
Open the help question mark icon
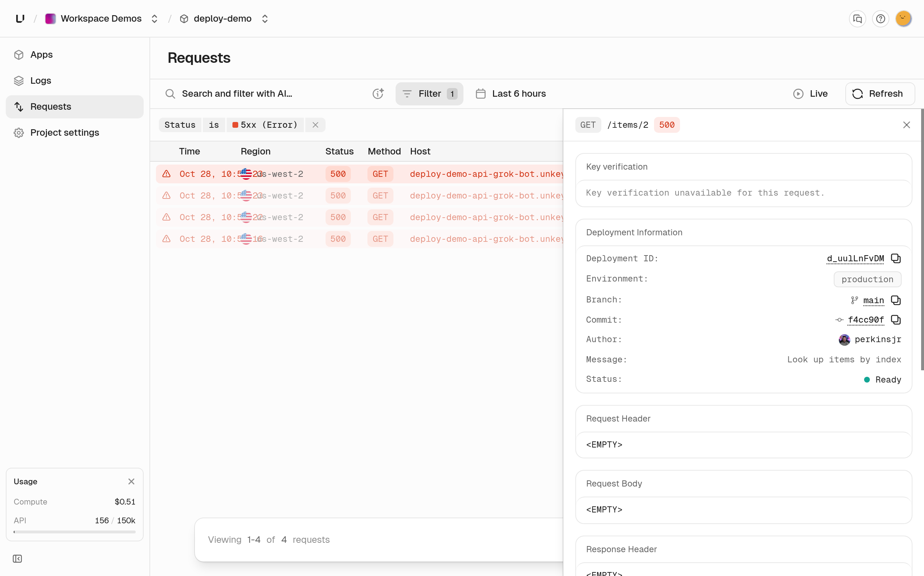(x=880, y=19)
